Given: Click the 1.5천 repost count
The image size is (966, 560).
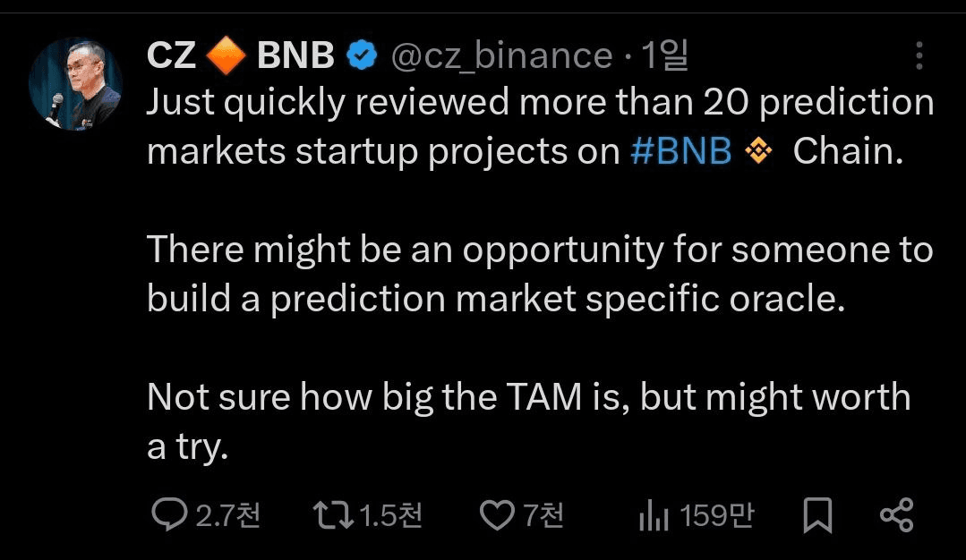Looking at the screenshot, I should coord(390,514).
